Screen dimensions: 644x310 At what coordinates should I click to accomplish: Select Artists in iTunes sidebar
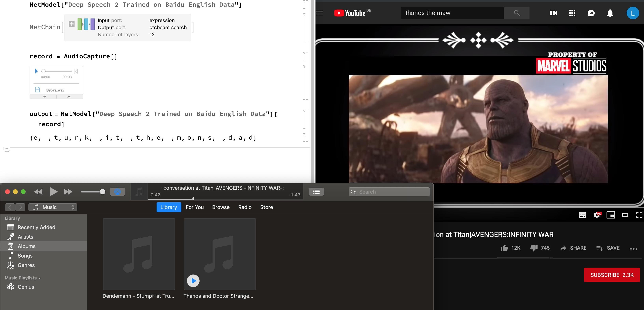click(44, 237)
